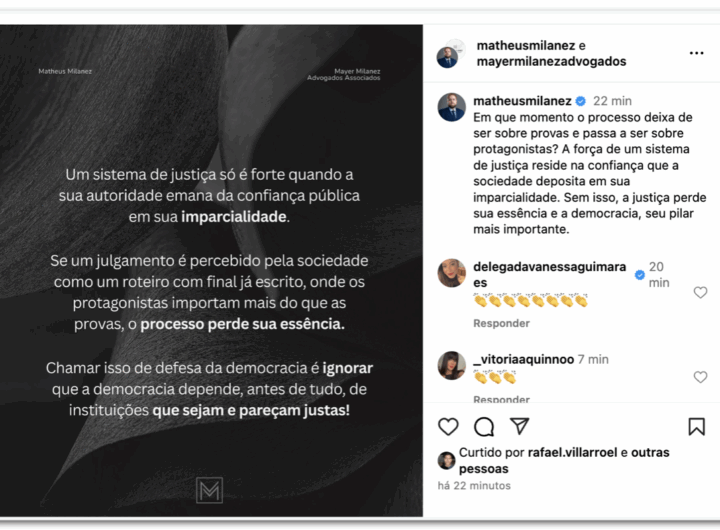Click the _vitoriaaquinnoo username link
720x530 pixels.
[523, 359]
